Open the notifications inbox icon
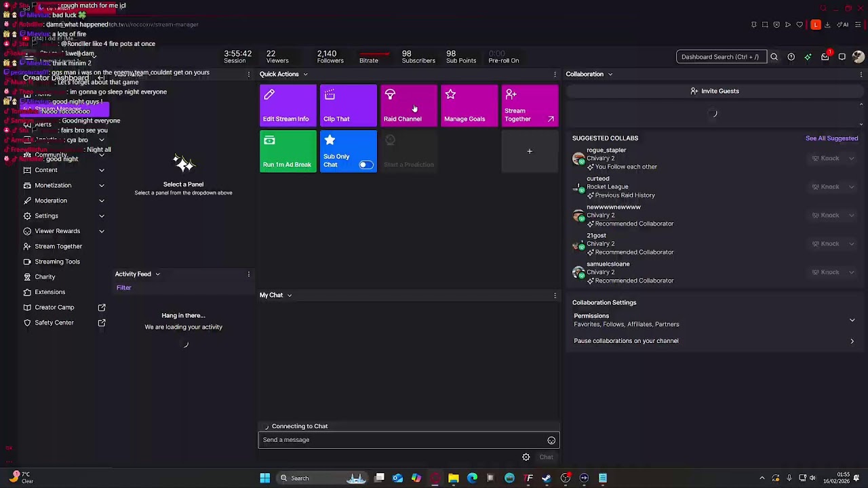The width and height of the screenshot is (868, 488). coord(825,57)
